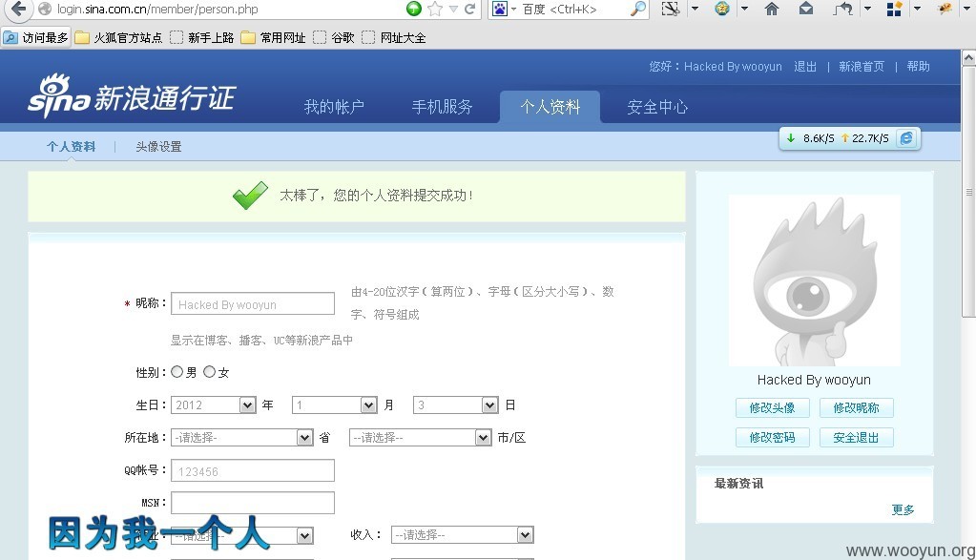Click the Sina 新浪通行证 logo
The width and height of the screenshot is (976, 560).
[131, 96]
